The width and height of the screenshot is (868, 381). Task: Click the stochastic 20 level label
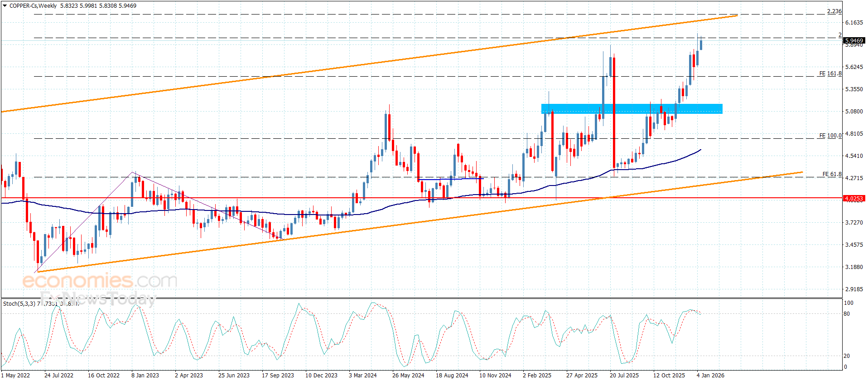[x=847, y=356]
